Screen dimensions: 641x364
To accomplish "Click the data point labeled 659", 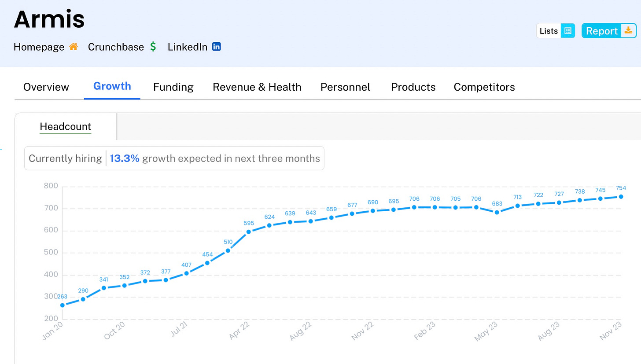I will tap(332, 217).
